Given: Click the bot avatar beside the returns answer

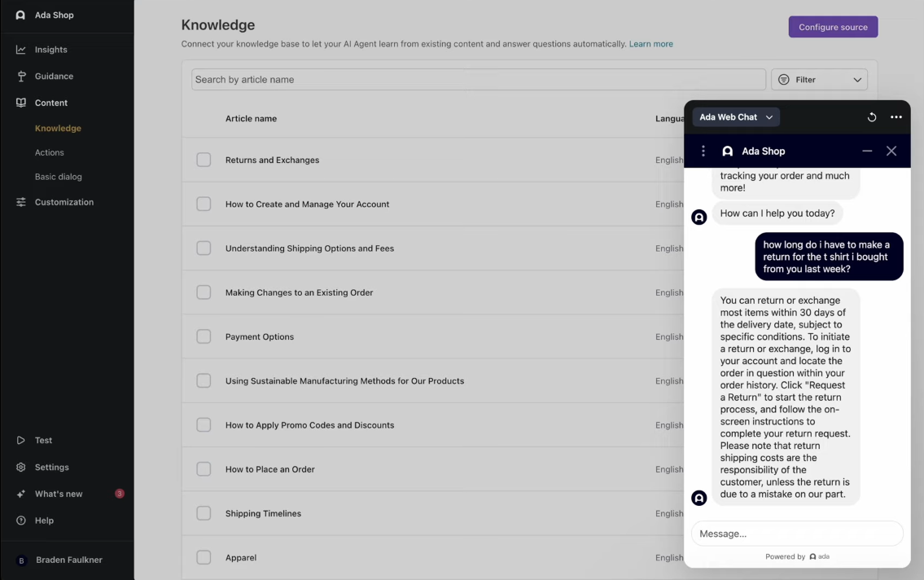Looking at the screenshot, I should click(698, 498).
